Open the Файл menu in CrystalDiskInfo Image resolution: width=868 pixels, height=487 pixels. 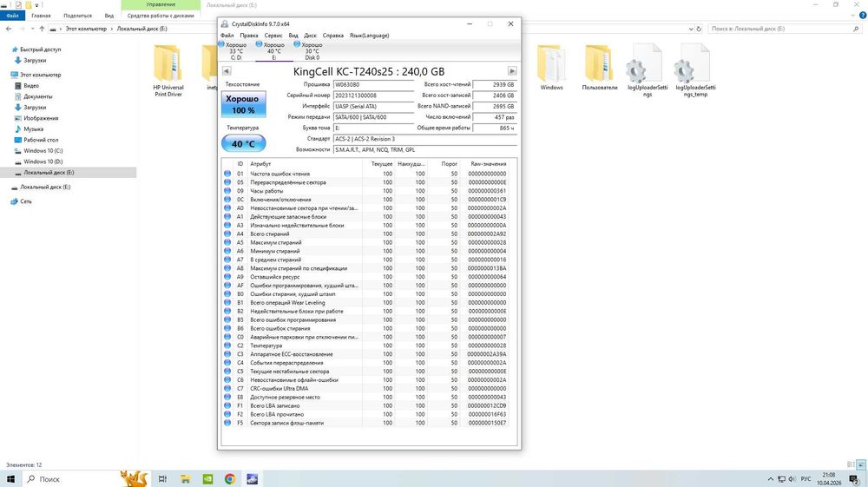point(227,36)
